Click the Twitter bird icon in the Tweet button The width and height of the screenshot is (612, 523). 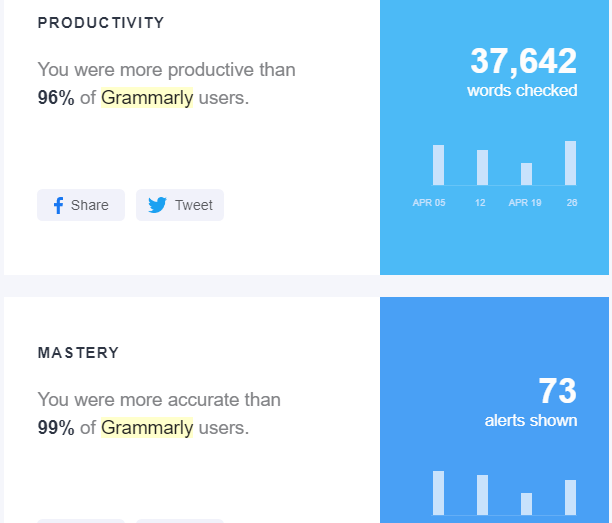click(x=157, y=205)
